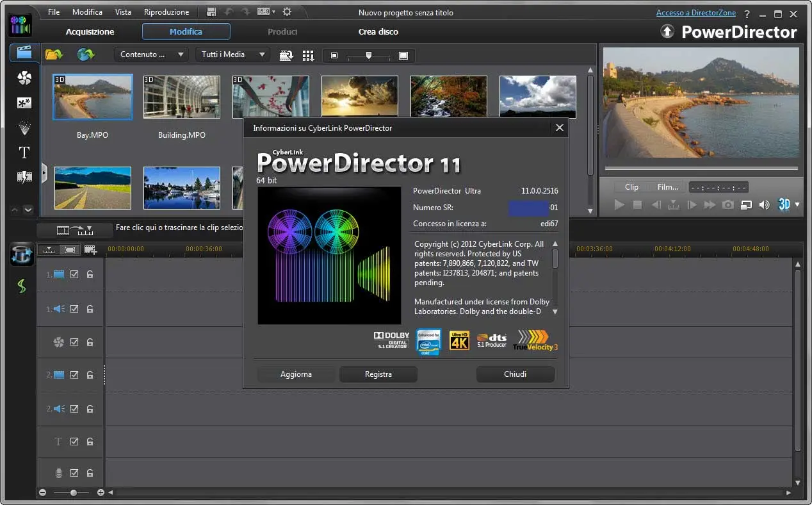This screenshot has width=812, height=505.
Task: Click the question mark help icon
Action: [747, 13]
